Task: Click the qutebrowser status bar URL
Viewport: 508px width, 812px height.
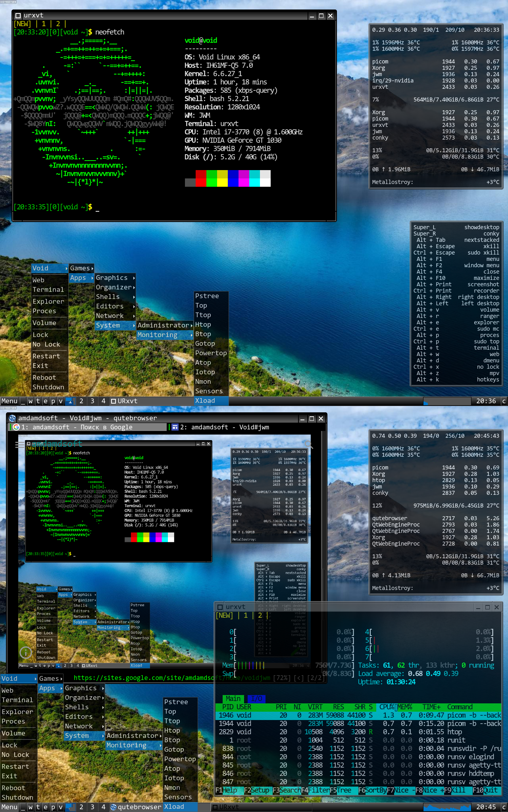Action: (x=171, y=678)
